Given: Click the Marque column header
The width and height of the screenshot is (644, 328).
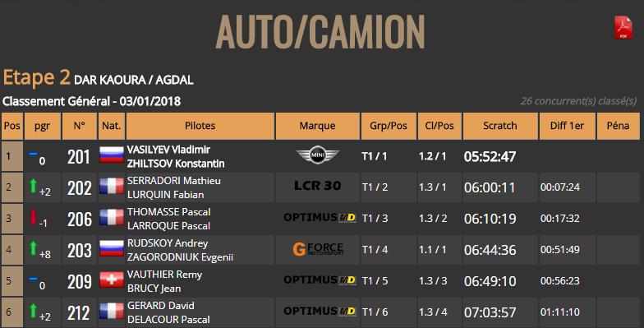Looking at the screenshot, I should tap(317, 126).
